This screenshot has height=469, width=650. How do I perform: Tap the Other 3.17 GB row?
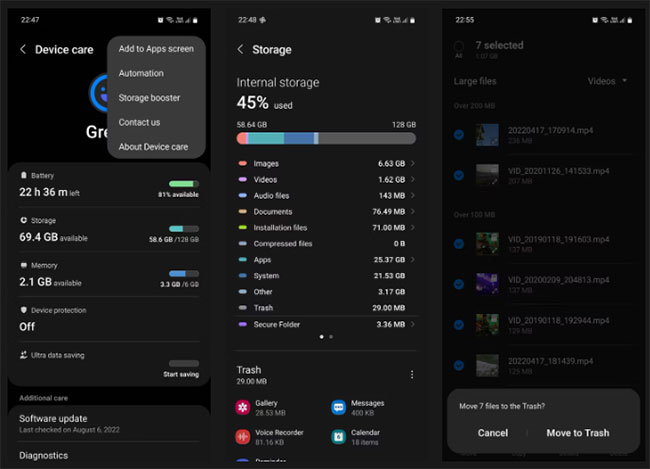click(326, 292)
